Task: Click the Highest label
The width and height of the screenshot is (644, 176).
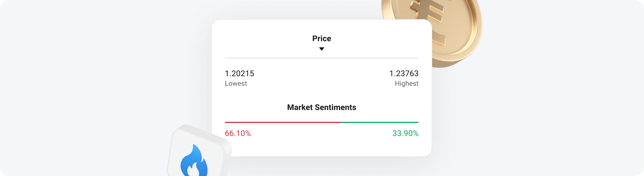Action: 406,83
